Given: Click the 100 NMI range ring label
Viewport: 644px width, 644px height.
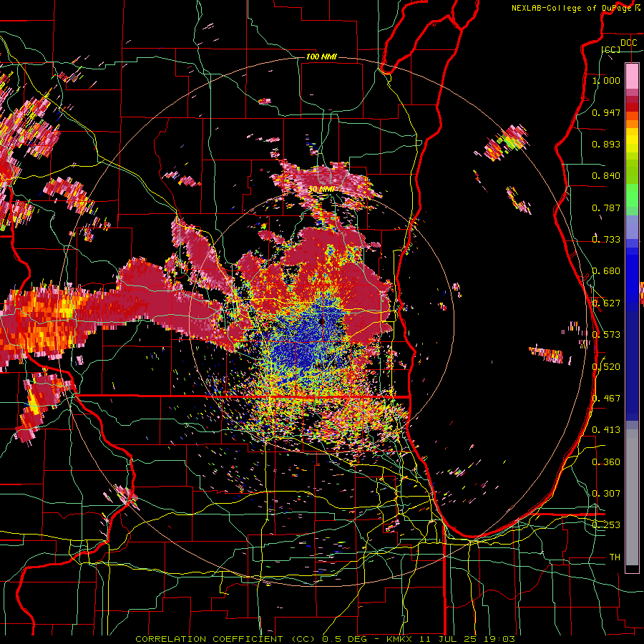Looking at the screenshot, I should click(x=321, y=57).
